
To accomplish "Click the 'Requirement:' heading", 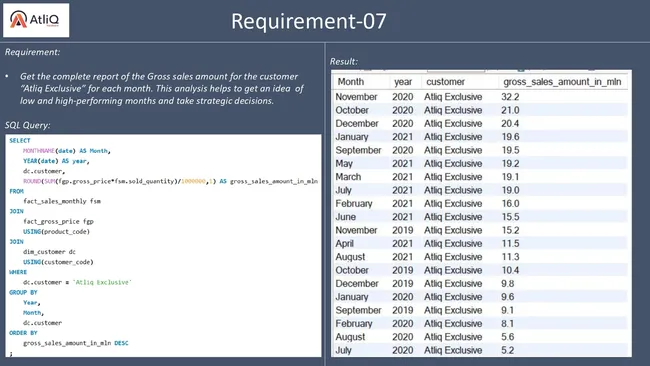I will point(32,52).
